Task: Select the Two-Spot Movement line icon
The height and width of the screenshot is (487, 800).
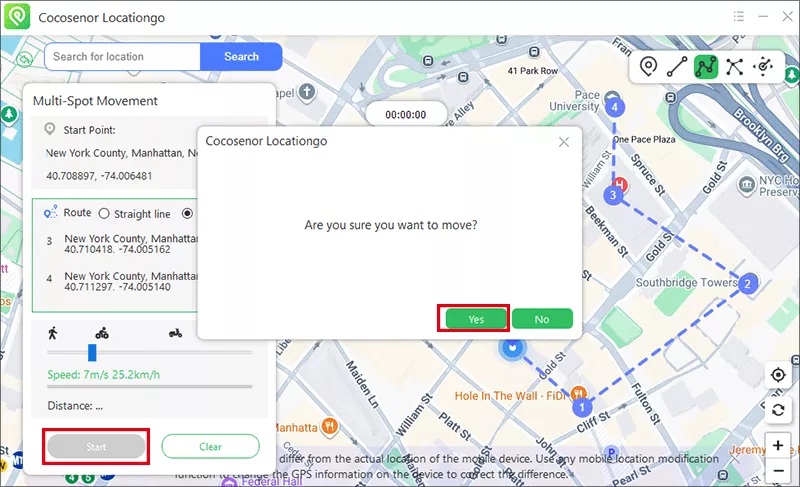Action: click(x=677, y=67)
